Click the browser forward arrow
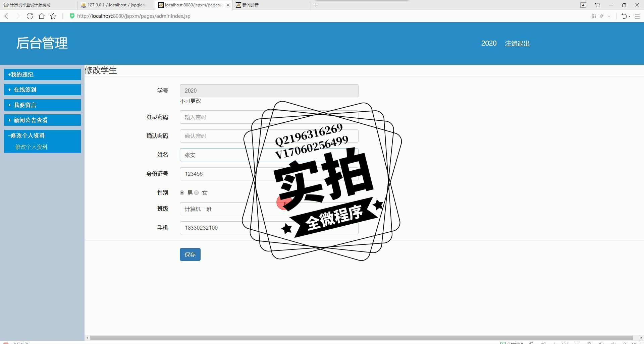Viewport: 644px width, 344px height. 18,16
